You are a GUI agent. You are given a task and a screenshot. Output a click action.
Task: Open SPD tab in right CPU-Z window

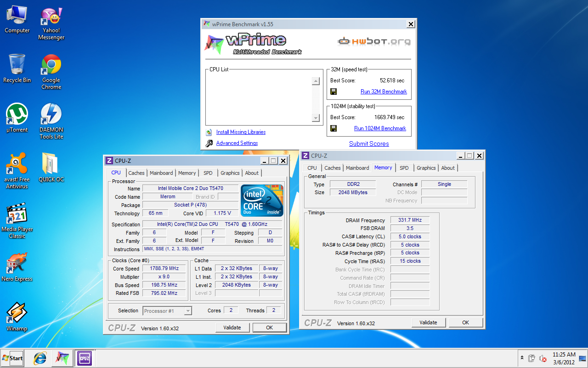pyautogui.click(x=404, y=168)
